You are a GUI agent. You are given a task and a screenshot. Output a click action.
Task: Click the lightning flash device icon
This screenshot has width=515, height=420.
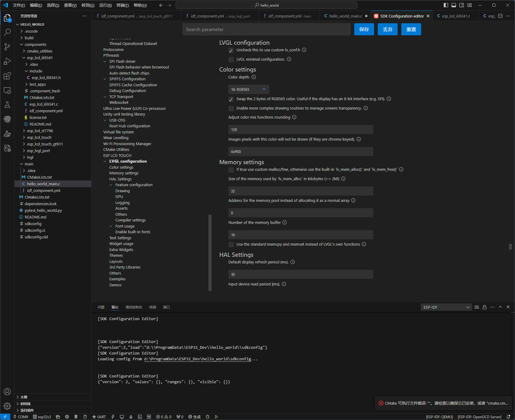(113, 417)
